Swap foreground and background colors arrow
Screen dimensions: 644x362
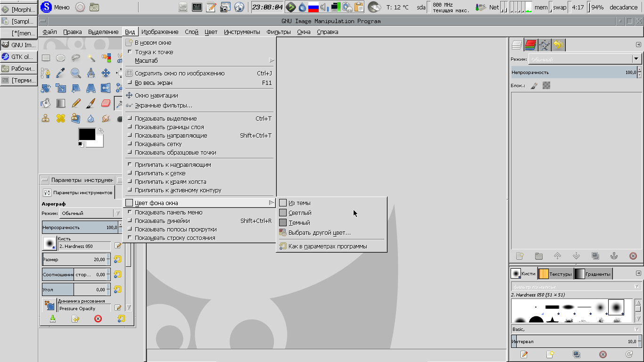pyautogui.click(x=100, y=131)
